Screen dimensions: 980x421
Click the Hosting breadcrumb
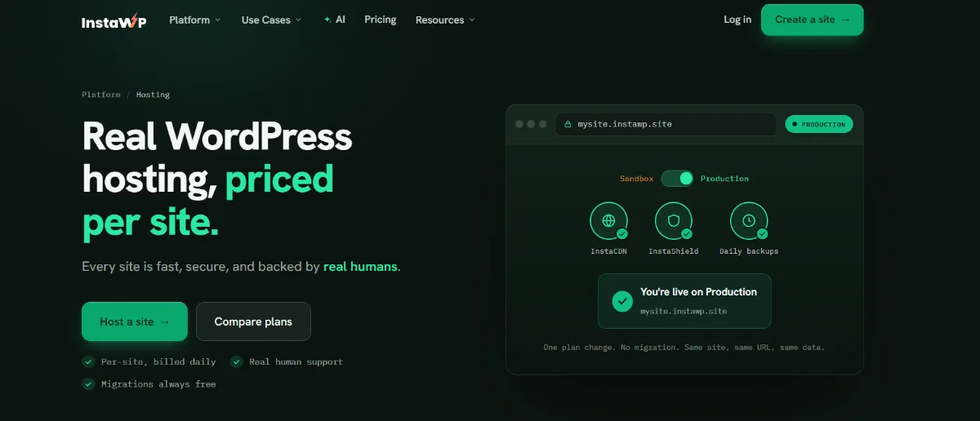click(154, 95)
